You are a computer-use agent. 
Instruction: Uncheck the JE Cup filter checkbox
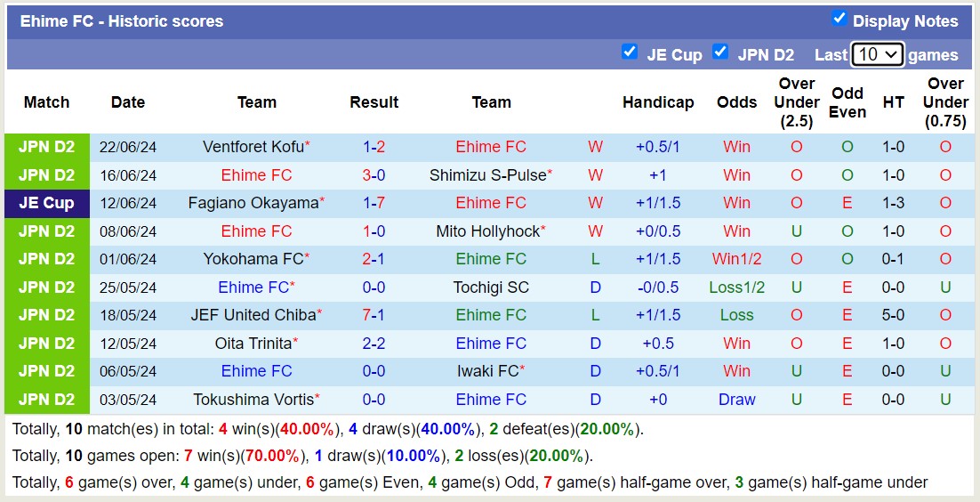[x=630, y=52]
